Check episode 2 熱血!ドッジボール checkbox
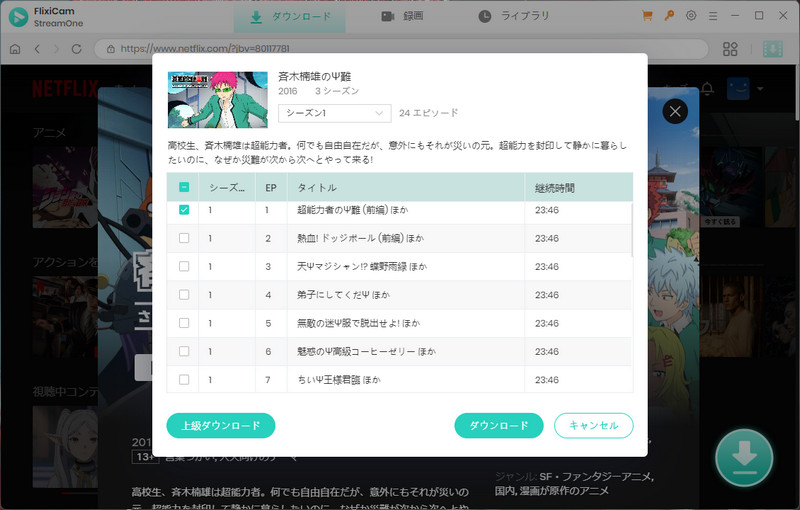This screenshot has height=510, width=800. (x=184, y=238)
